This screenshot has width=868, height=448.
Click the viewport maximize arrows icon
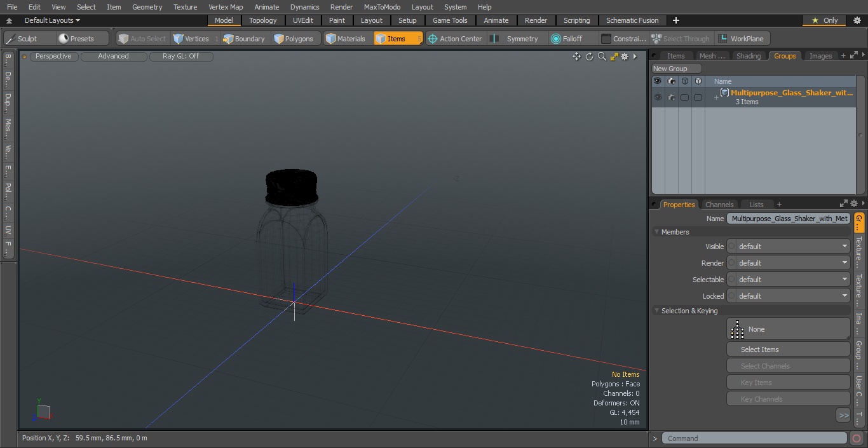click(614, 57)
